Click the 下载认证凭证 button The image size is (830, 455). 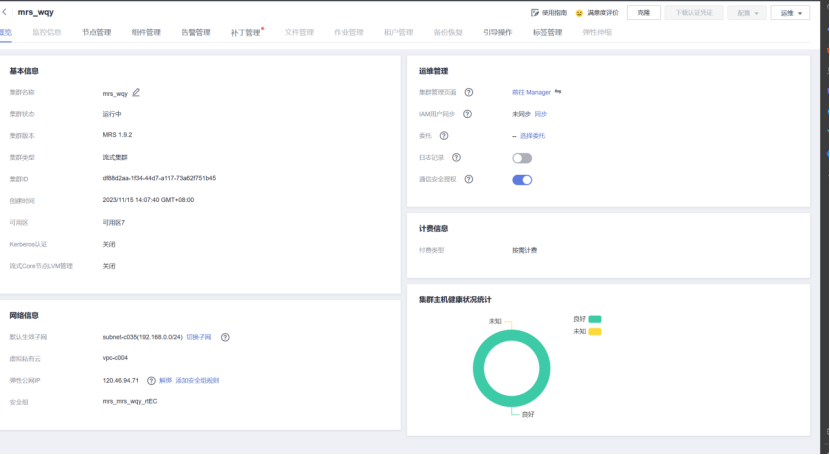pyautogui.click(x=694, y=13)
